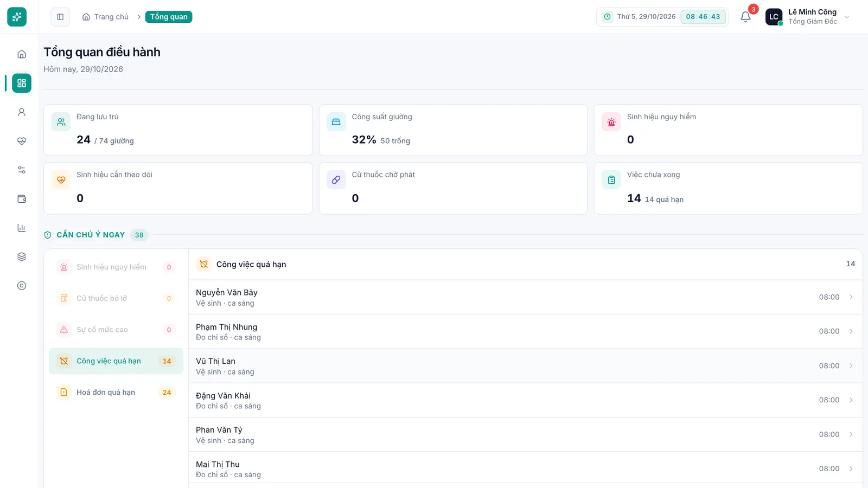This screenshot has height=488, width=868.
Task: Go to Trang chủ breadcrumb link
Action: [106, 17]
